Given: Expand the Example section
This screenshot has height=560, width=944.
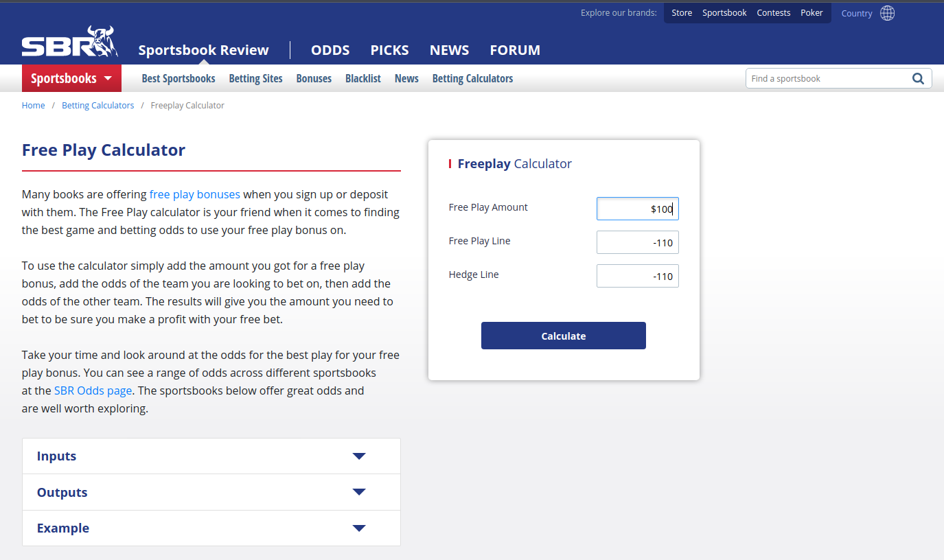Looking at the screenshot, I should click(211, 528).
